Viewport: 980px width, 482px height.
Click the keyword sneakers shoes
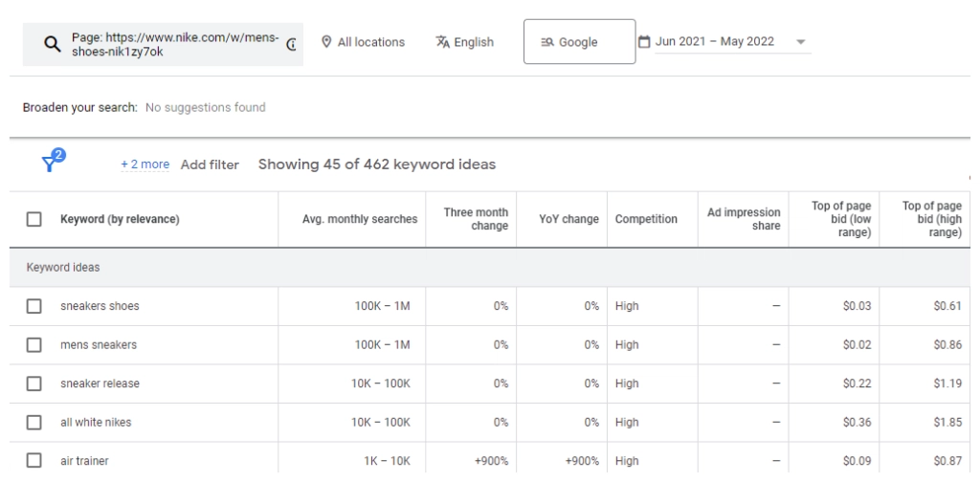(x=100, y=306)
